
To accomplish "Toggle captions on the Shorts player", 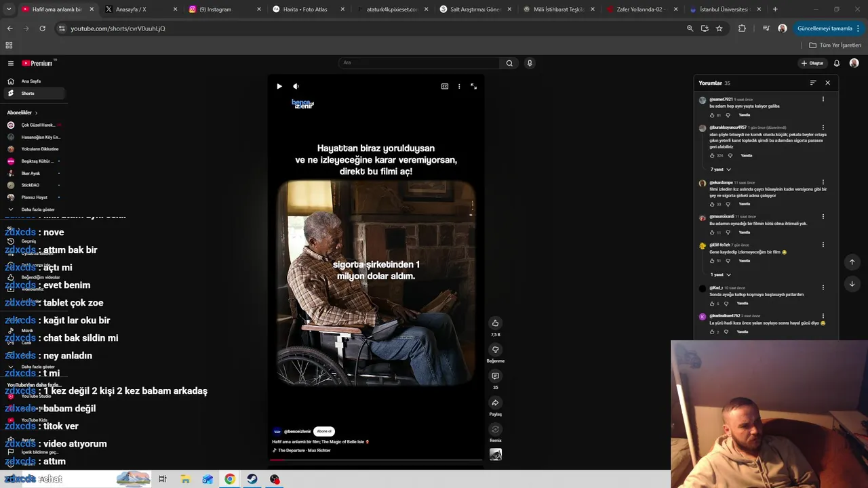I will point(445,86).
